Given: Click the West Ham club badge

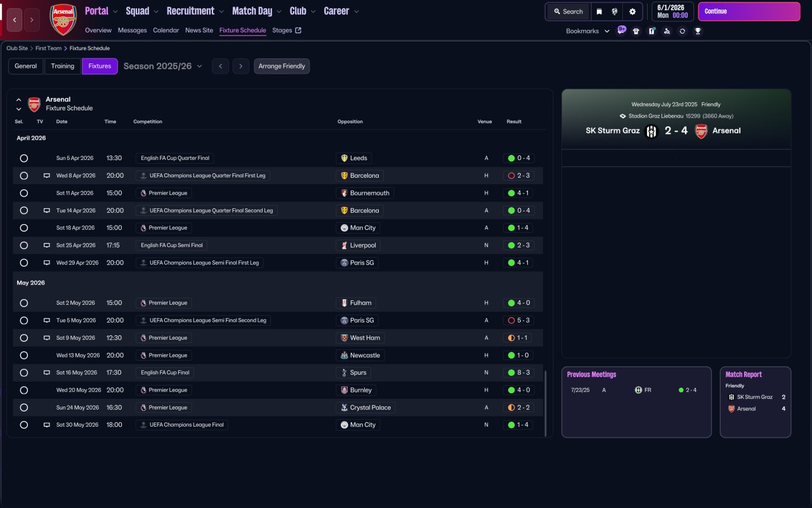Looking at the screenshot, I should (x=344, y=338).
